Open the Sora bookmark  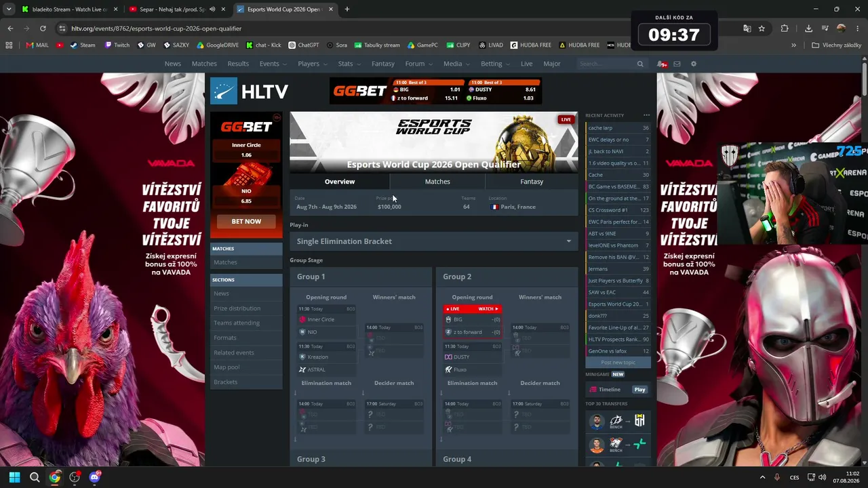point(336,45)
